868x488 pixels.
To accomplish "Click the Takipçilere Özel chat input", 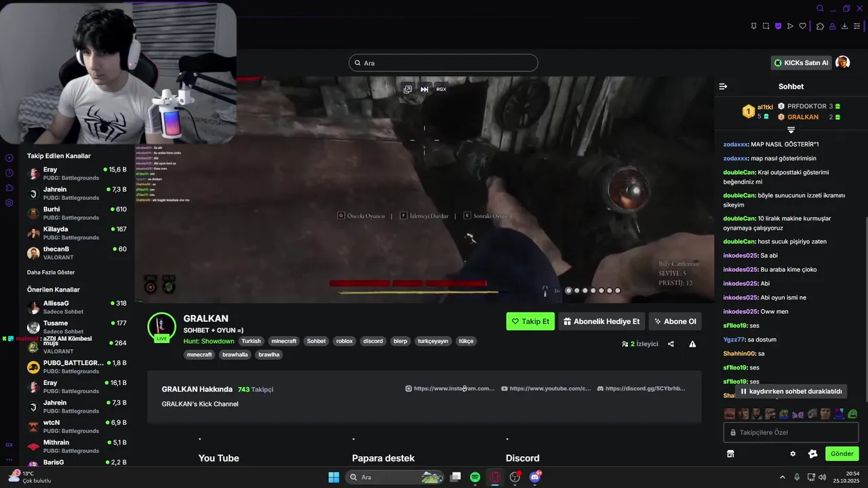I will pos(791,432).
